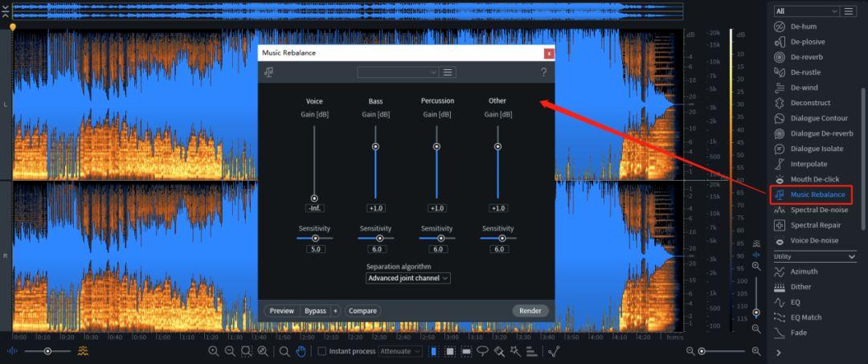Open the All module filter dropdown
The height and width of the screenshot is (364, 868).
pyautogui.click(x=807, y=11)
